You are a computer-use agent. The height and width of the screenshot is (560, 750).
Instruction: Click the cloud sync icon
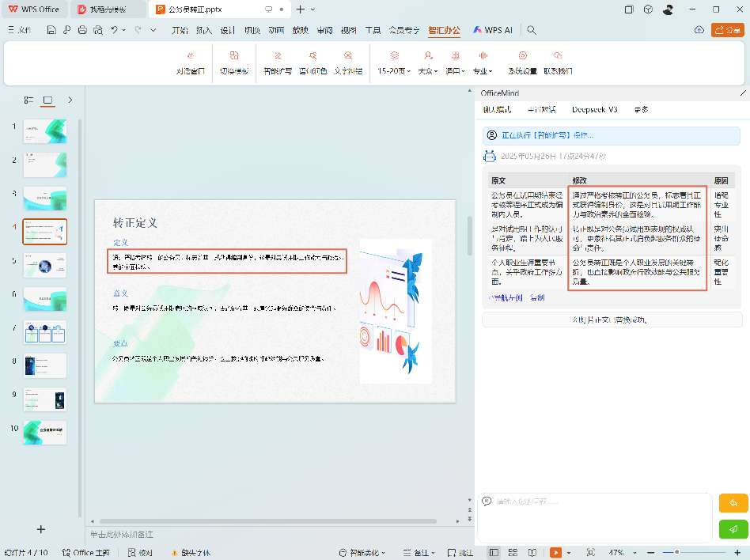[699, 30]
